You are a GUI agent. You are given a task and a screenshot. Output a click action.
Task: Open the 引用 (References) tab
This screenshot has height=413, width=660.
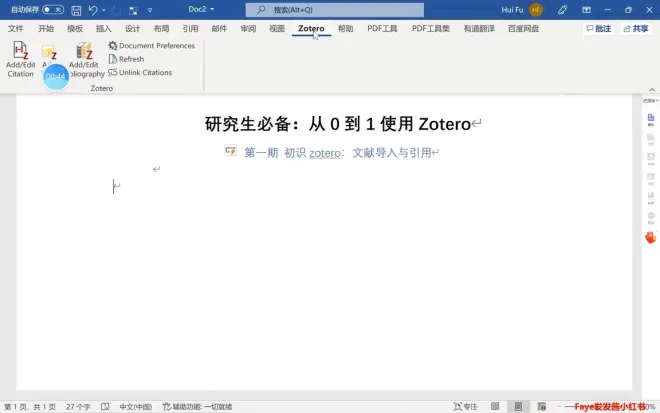click(x=190, y=29)
